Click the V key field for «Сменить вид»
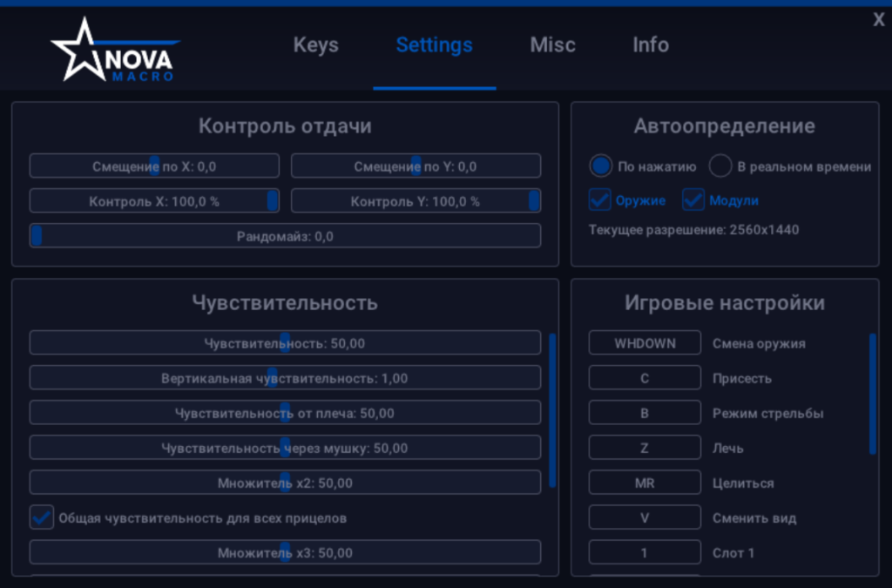 tap(645, 517)
